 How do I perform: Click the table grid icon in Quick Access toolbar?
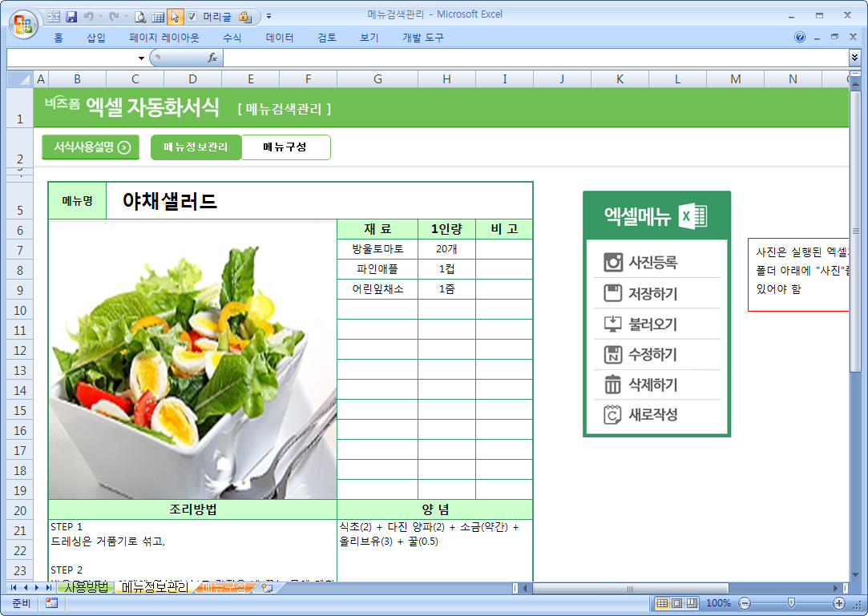pyautogui.click(x=158, y=17)
